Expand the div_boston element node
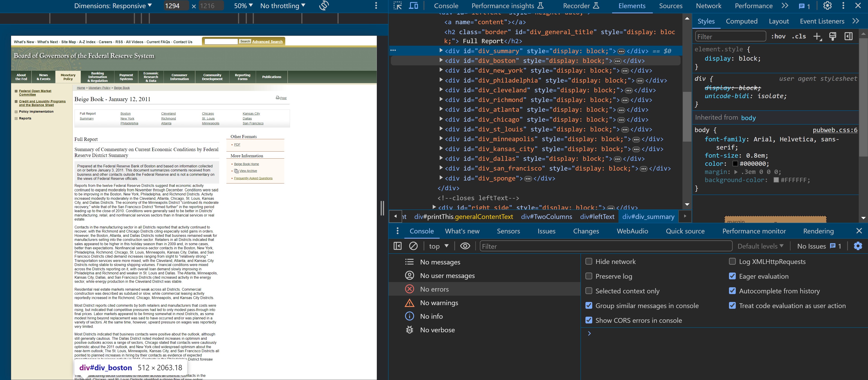Image resolution: width=868 pixels, height=380 pixels. [441, 61]
